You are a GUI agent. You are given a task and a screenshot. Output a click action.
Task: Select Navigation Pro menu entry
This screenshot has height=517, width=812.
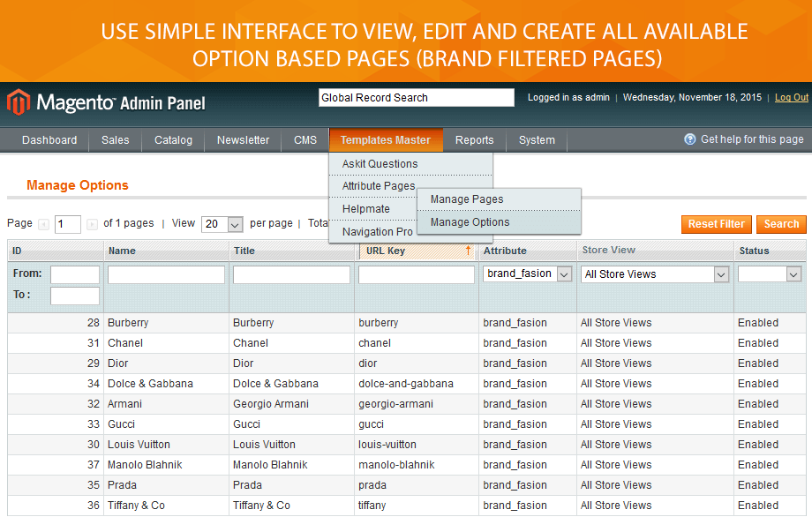tap(377, 232)
